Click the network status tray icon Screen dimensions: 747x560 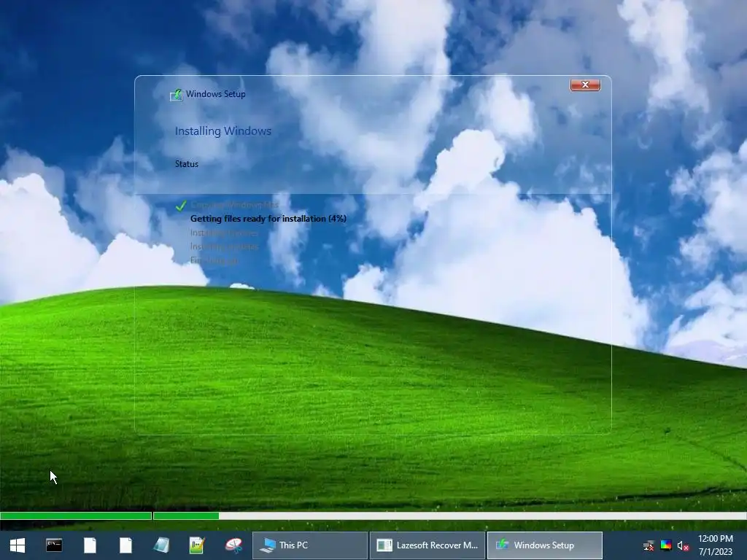coord(649,545)
